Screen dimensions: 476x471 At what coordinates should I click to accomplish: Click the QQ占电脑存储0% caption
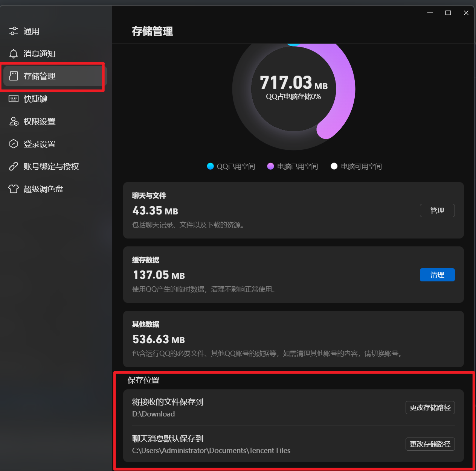293,97
